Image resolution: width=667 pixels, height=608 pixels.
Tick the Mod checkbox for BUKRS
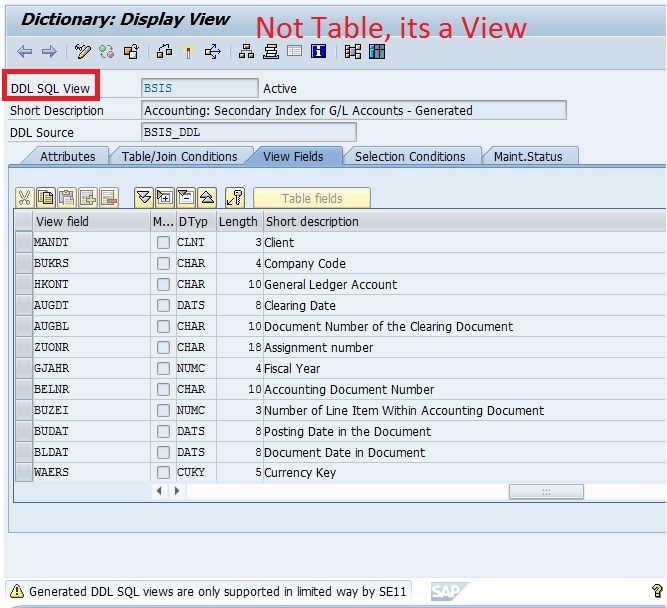click(x=163, y=263)
